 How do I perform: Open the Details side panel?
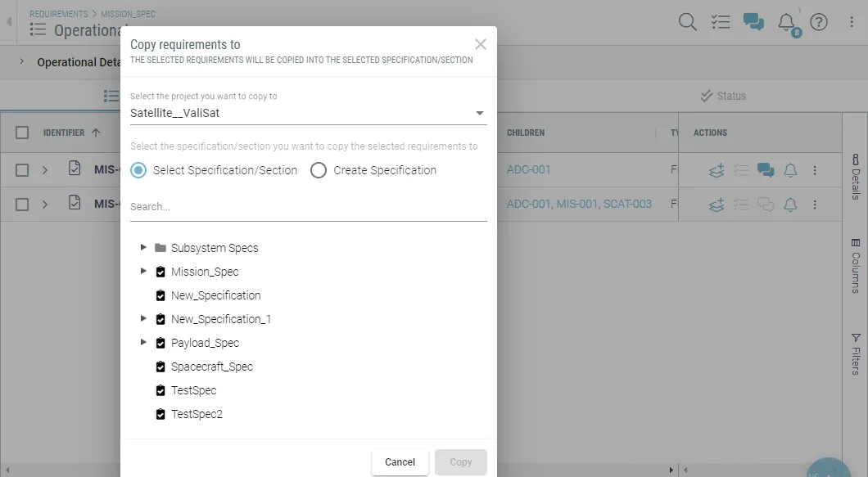856,177
